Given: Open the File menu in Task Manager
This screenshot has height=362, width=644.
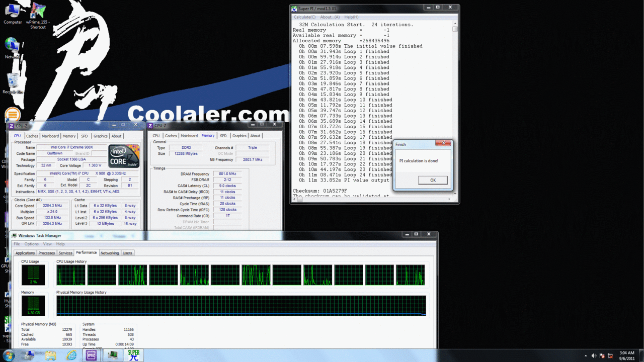Looking at the screenshot, I should 17,244.
